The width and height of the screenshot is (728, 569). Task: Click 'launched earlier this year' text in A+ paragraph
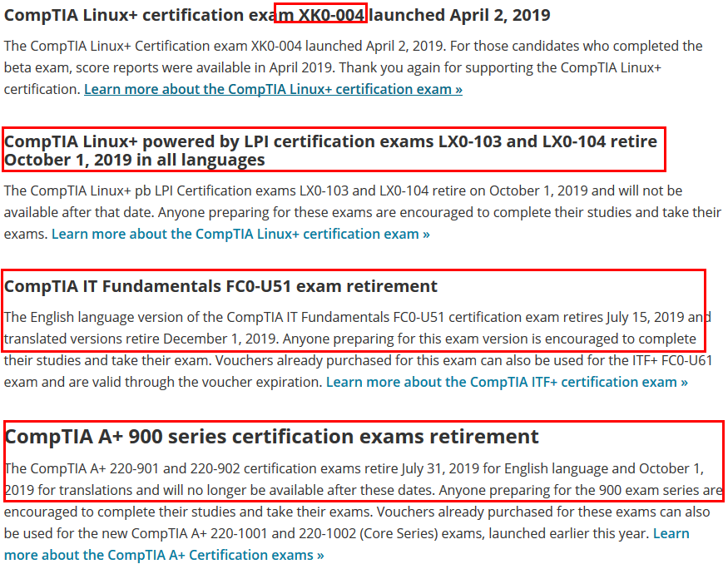point(569,534)
